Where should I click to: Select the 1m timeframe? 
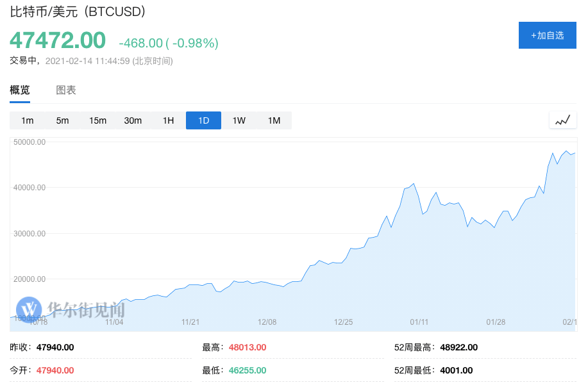tap(28, 120)
